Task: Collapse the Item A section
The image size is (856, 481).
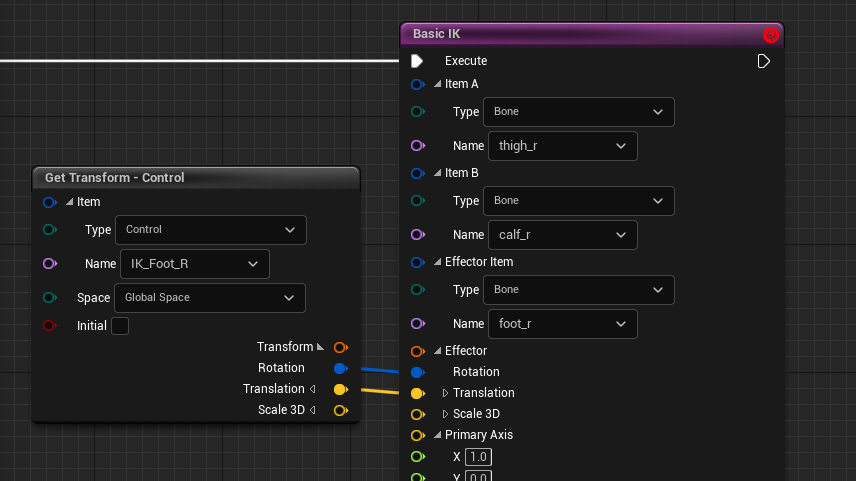Action: [x=437, y=84]
